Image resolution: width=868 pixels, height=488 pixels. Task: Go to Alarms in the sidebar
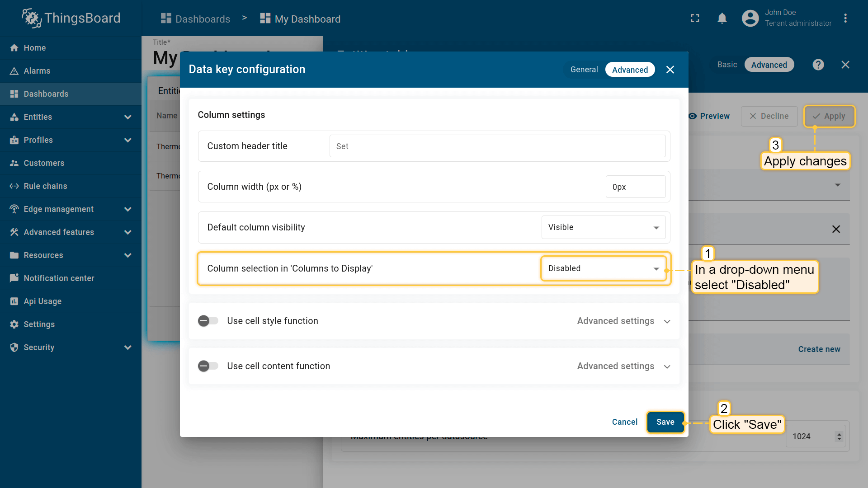point(37,71)
